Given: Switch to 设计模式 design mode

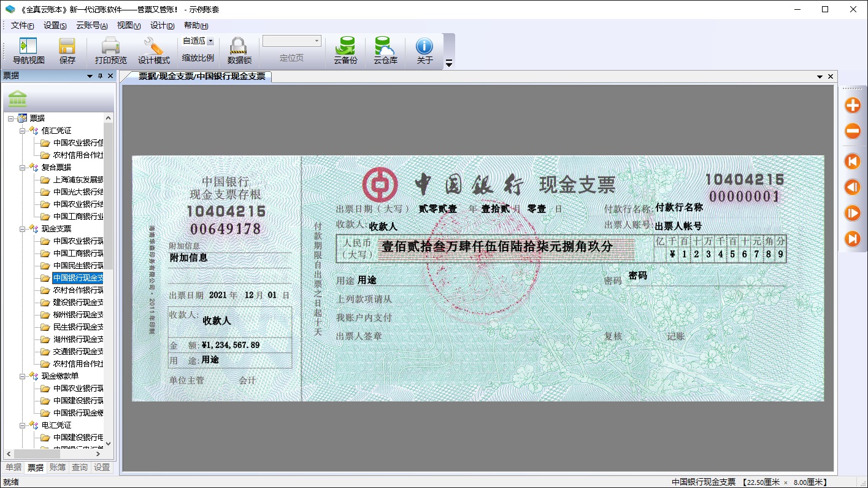Looking at the screenshot, I should click(153, 51).
